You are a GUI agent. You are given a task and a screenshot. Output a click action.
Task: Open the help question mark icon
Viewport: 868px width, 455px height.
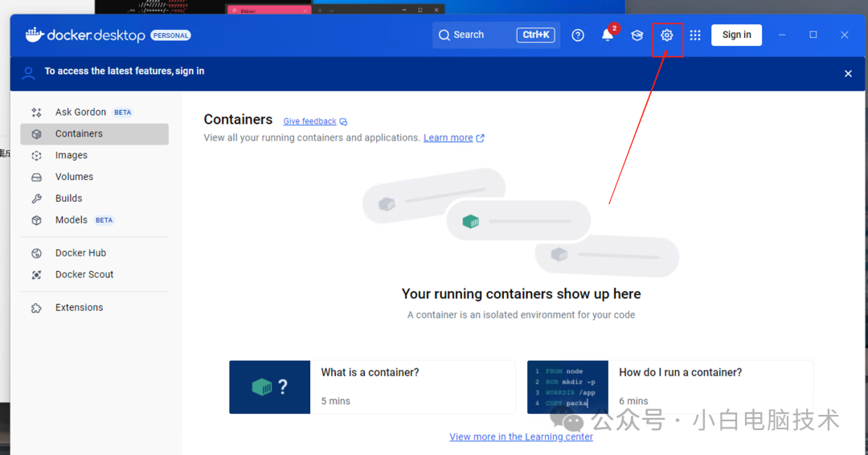click(578, 35)
